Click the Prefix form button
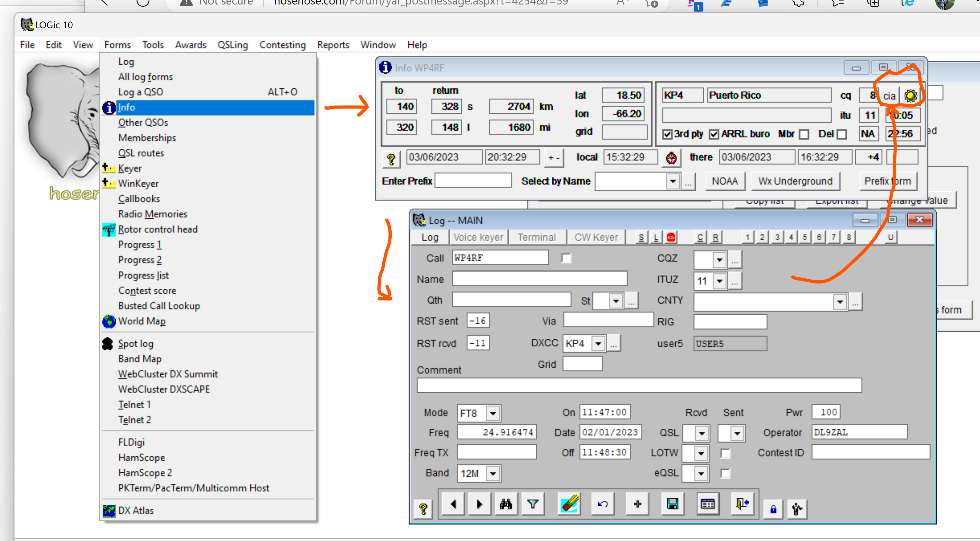The width and height of the screenshot is (980, 541). [888, 181]
